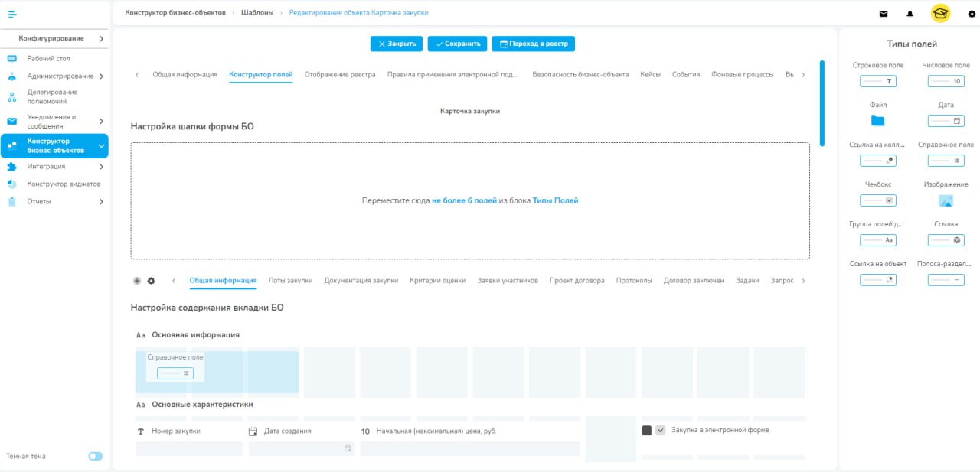Select the Группа полей field type icon

click(x=878, y=240)
